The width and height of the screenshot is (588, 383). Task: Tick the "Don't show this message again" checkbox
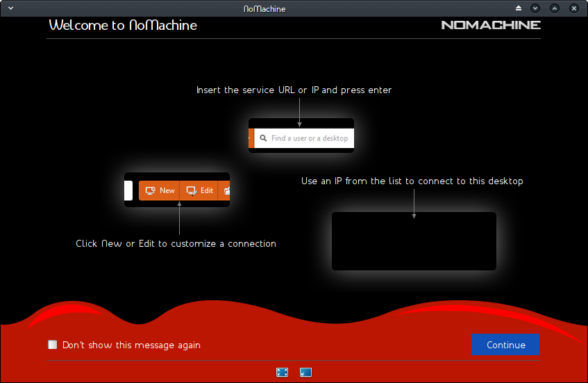coord(53,344)
